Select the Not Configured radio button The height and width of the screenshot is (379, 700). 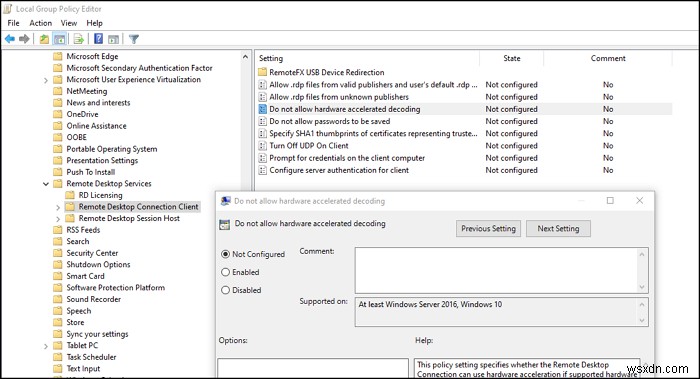pos(225,254)
